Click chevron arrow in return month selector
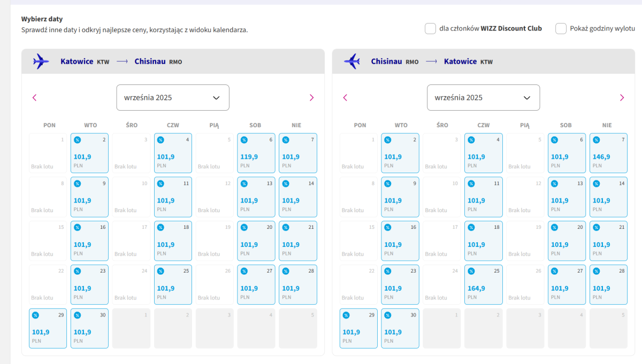Image resolution: width=642 pixels, height=364 pixels. [x=527, y=98]
